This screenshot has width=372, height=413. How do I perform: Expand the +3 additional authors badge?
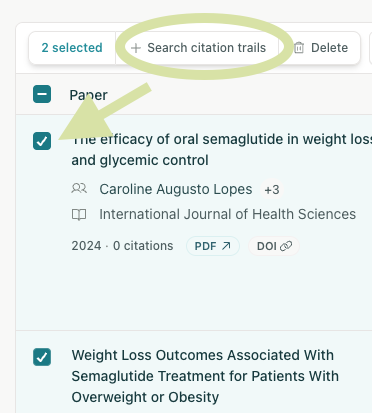272,190
